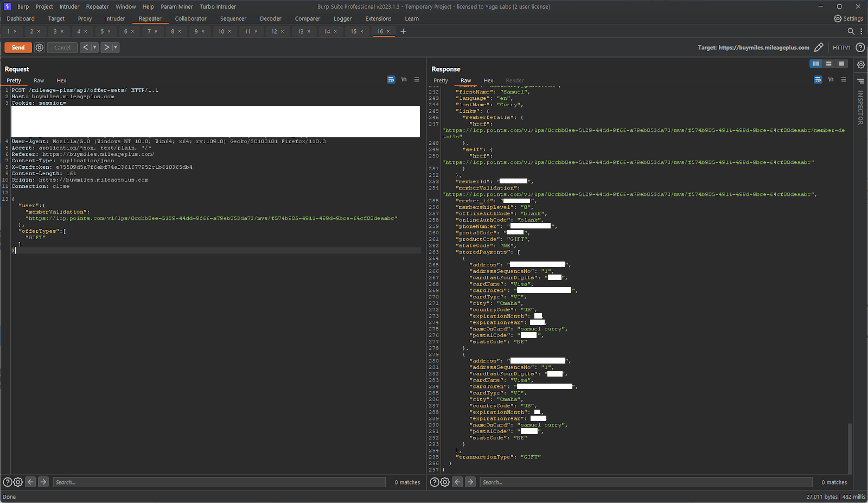
Task: Switch to the Proxy tab
Action: click(85, 18)
